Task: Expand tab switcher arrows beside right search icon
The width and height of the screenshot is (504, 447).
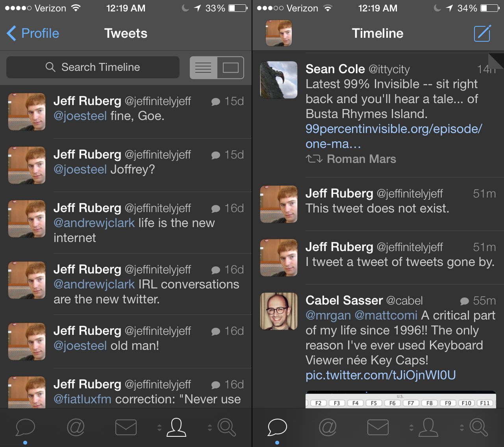Action: [x=462, y=427]
